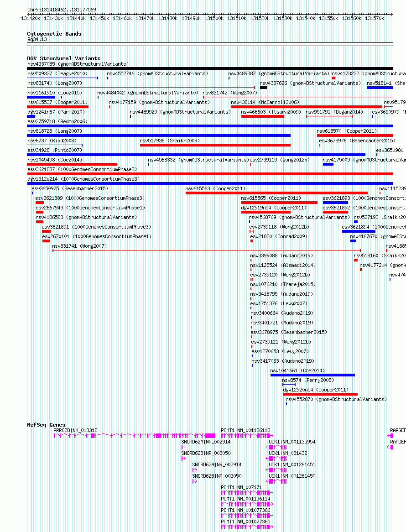Click esv3621889 1000Genomes variant label
Screen dimensions: 406x532
point(90,198)
